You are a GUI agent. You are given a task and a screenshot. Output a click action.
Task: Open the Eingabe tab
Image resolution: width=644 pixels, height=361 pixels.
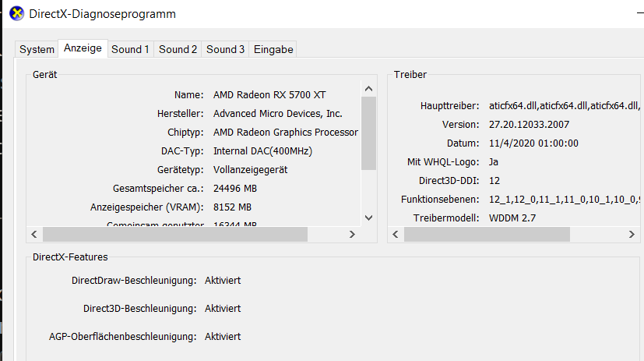[x=273, y=49]
